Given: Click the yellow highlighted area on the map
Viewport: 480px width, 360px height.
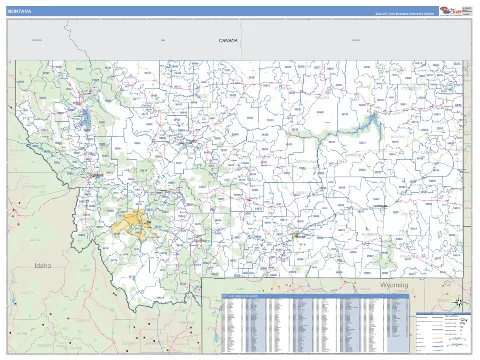Looking at the screenshot, I should [135, 225].
